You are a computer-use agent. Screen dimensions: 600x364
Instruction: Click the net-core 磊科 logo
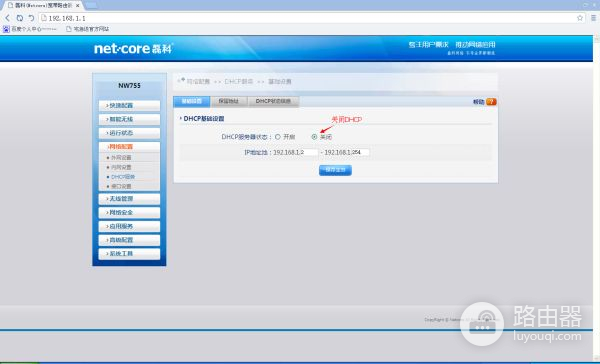[134, 49]
